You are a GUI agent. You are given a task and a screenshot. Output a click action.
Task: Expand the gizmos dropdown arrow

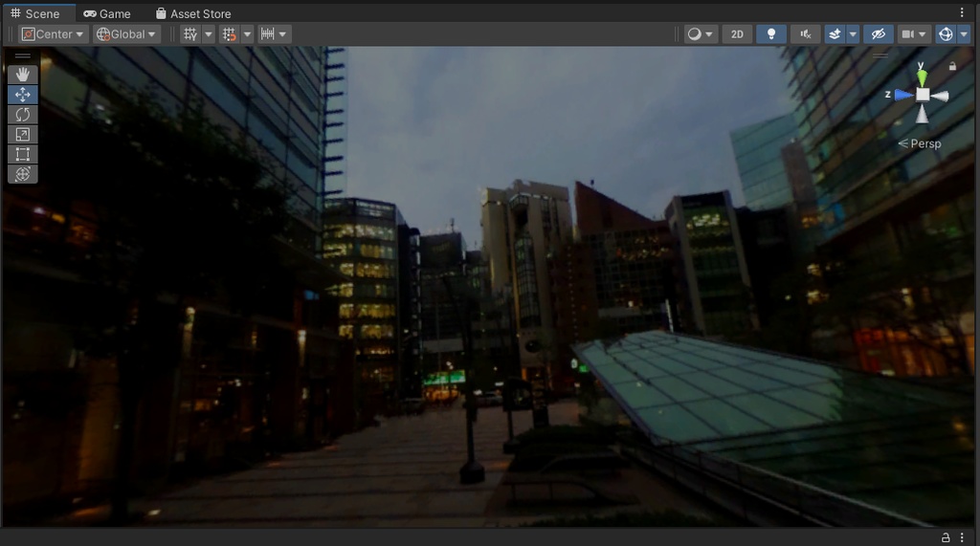point(963,34)
